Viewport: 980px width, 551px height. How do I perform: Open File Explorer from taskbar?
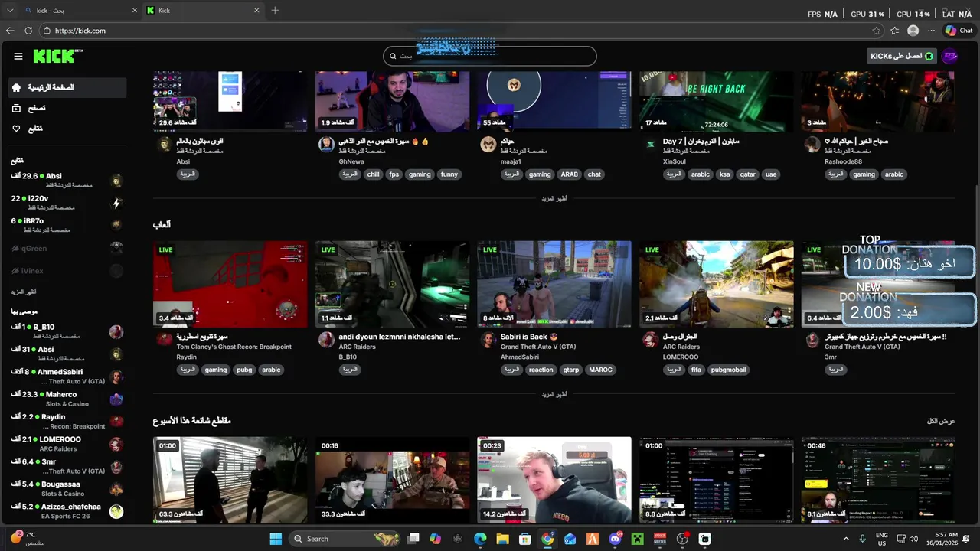click(502, 539)
